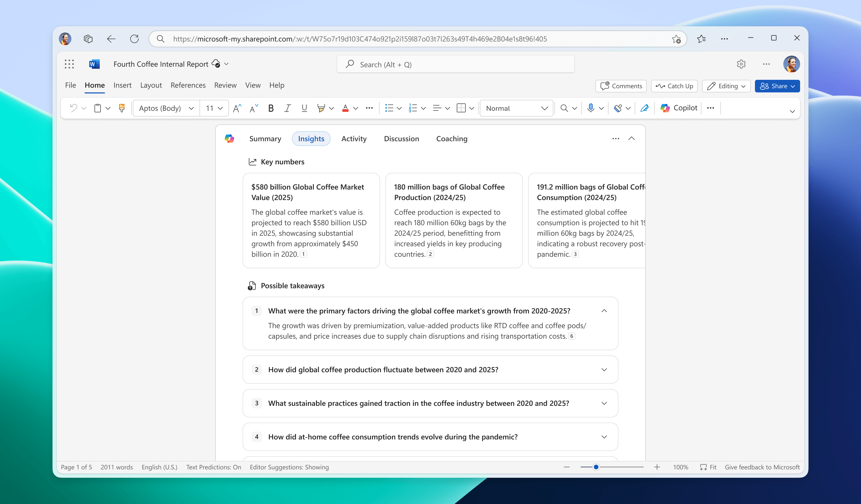Image resolution: width=861 pixels, height=504 pixels.
Task: Toggle underline formatting
Action: [304, 108]
